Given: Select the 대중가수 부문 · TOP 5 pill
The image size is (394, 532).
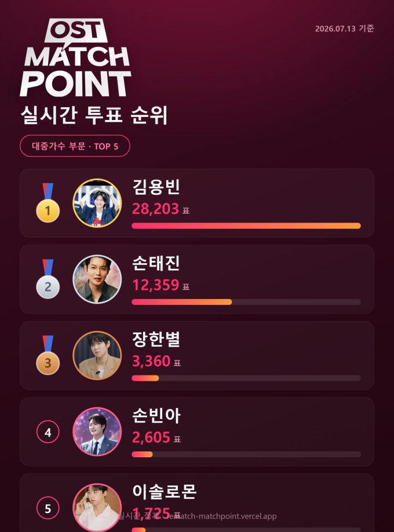Looking at the screenshot, I should point(75,146).
